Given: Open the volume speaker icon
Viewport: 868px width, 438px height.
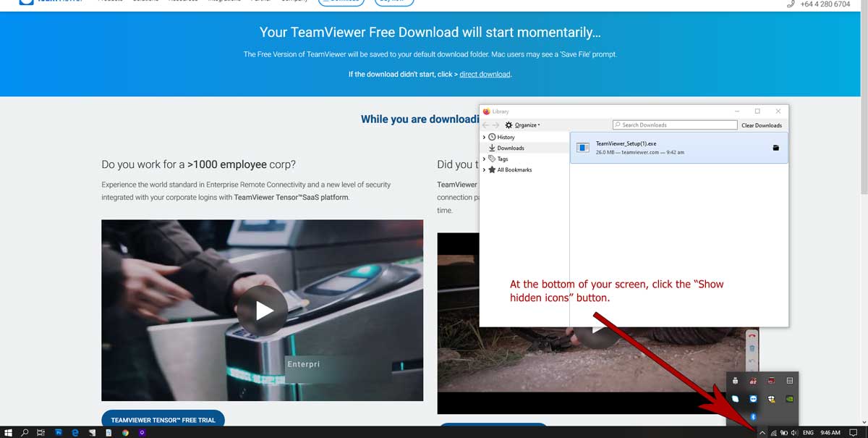Looking at the screenshot, I should [794, 432].
